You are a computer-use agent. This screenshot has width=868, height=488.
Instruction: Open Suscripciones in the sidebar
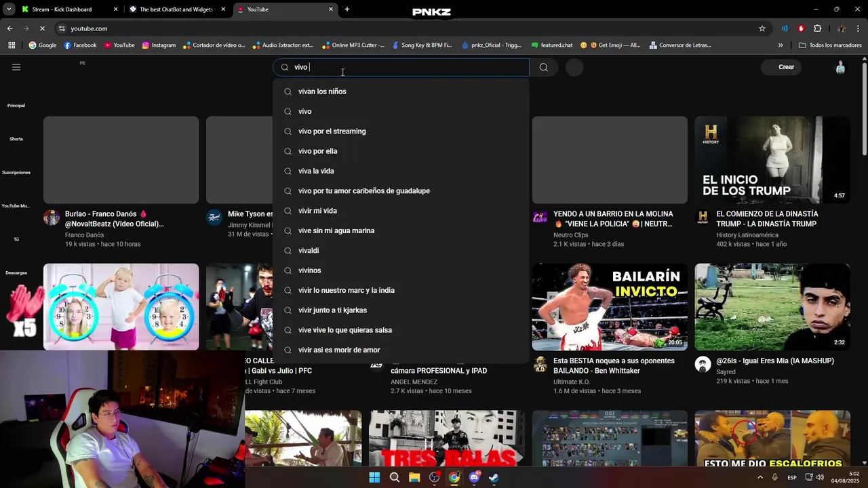click(16, 172)
